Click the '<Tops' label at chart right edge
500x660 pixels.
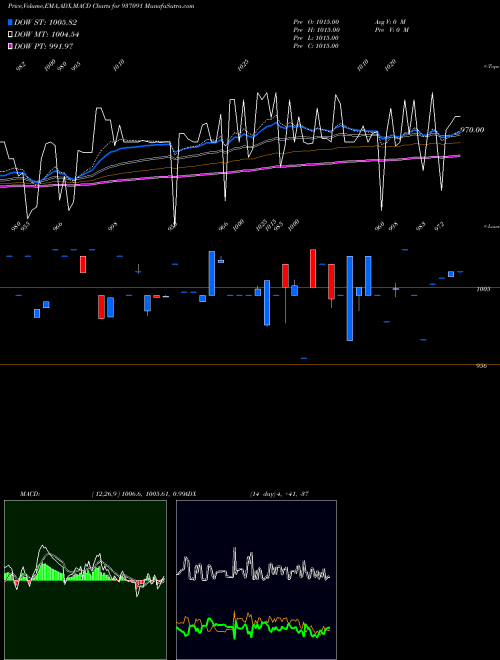(x=492, y=67)
